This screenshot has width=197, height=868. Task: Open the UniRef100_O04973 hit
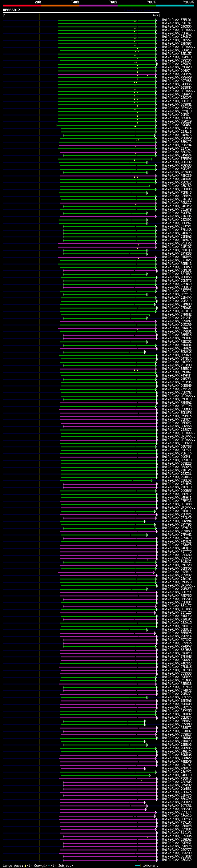176,57
